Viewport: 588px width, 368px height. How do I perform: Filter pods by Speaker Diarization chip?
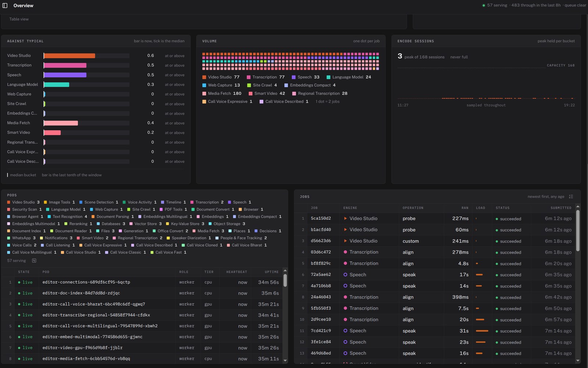[189, 238]
